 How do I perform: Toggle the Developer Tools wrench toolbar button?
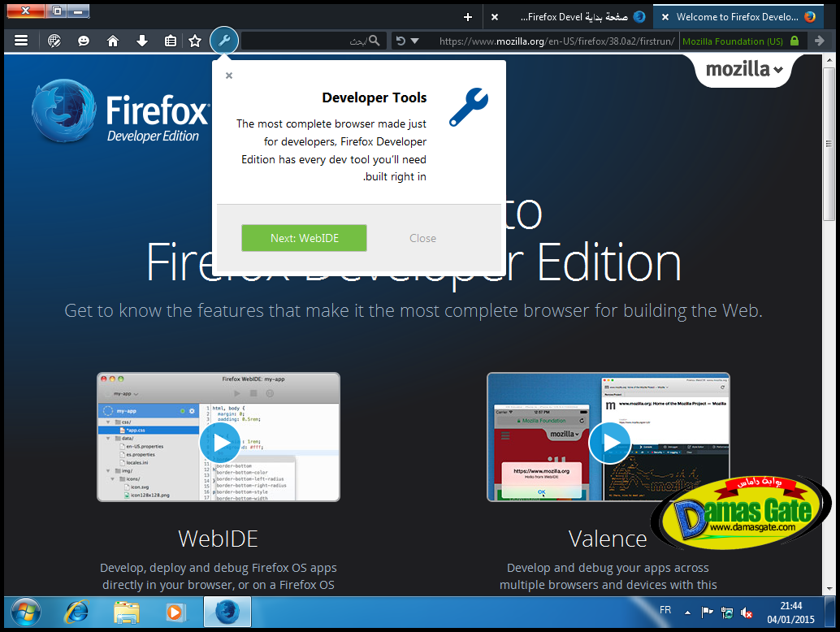pyautogui.click(x=224, y=40)
